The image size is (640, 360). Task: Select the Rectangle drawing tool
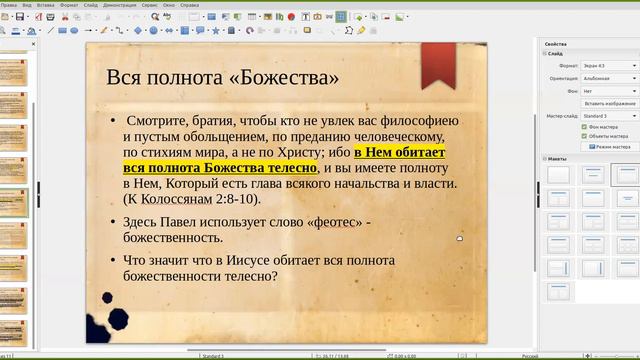62,31
